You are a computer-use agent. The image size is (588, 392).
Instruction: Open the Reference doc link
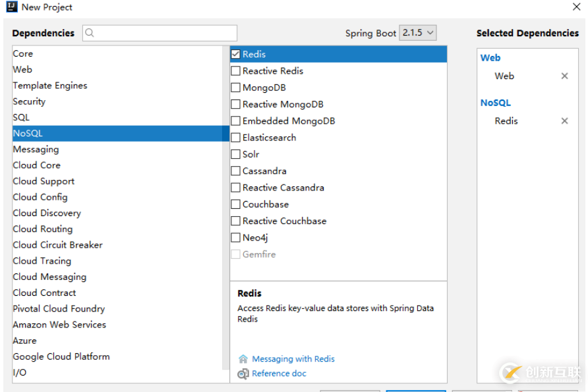pos(279,374)
